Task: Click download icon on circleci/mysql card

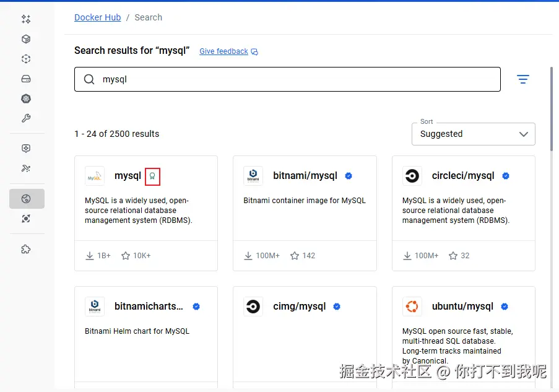Action: tap(407, 256)
